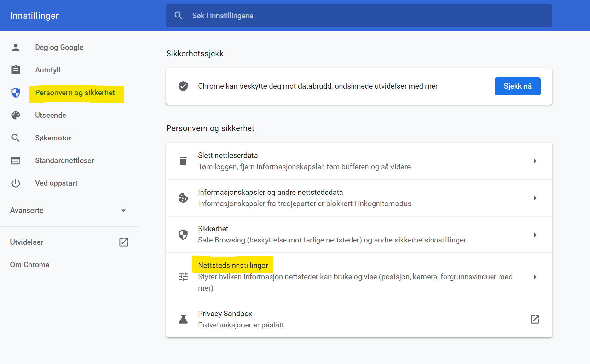The width and height of the screenshot is (590, 364).
Task: Click the Nettstedsinnstillinger title
Action: pos(233,265)
